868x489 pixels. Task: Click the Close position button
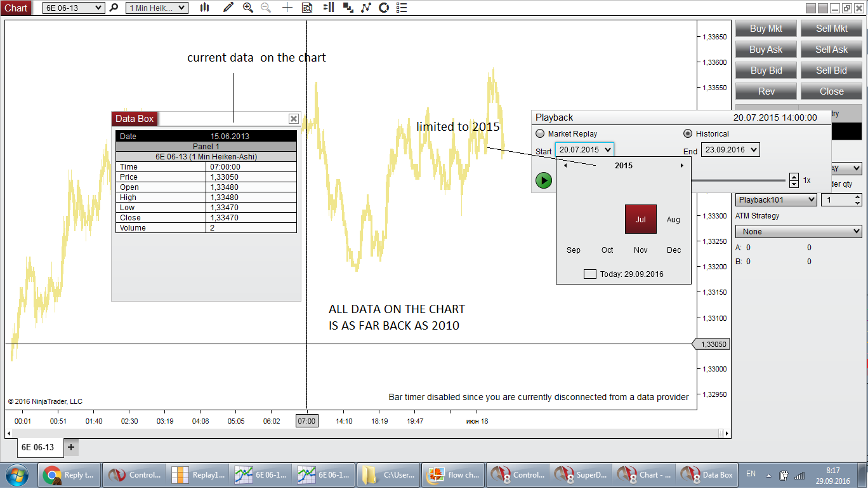coord(831,91)
